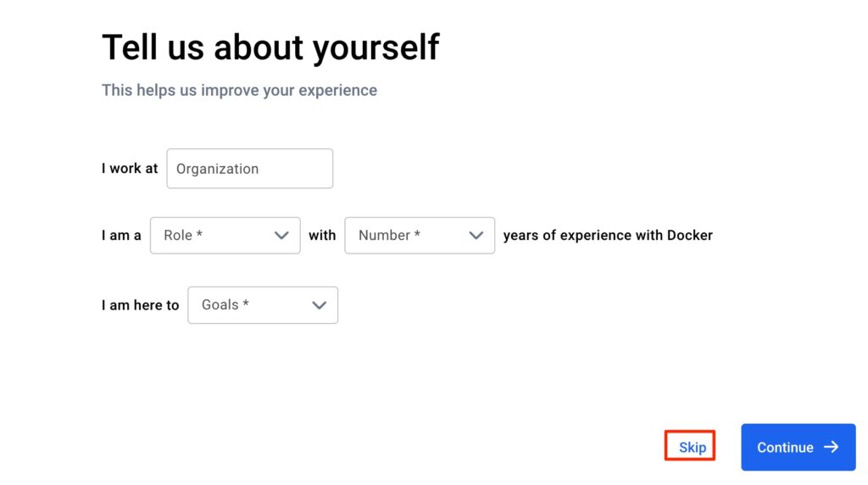Click the 'This helps us improve' subtitle
This screenshot has height=485, width=868.
239,90
